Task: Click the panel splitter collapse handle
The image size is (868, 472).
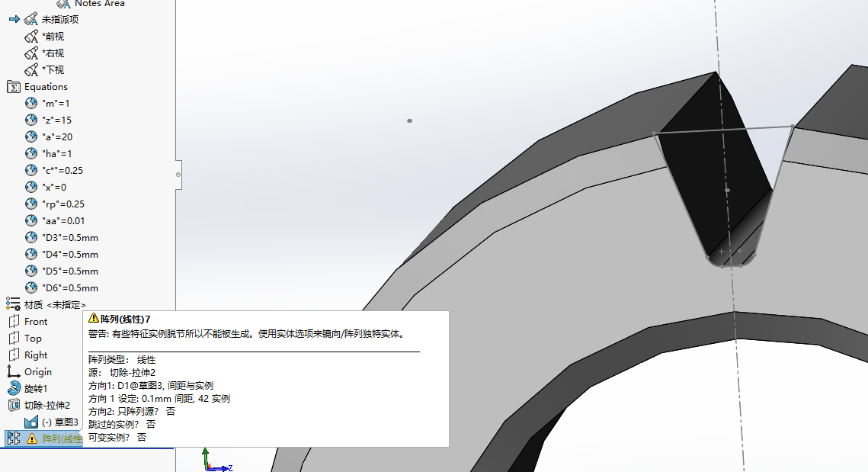Action: (x=178, y=175)
